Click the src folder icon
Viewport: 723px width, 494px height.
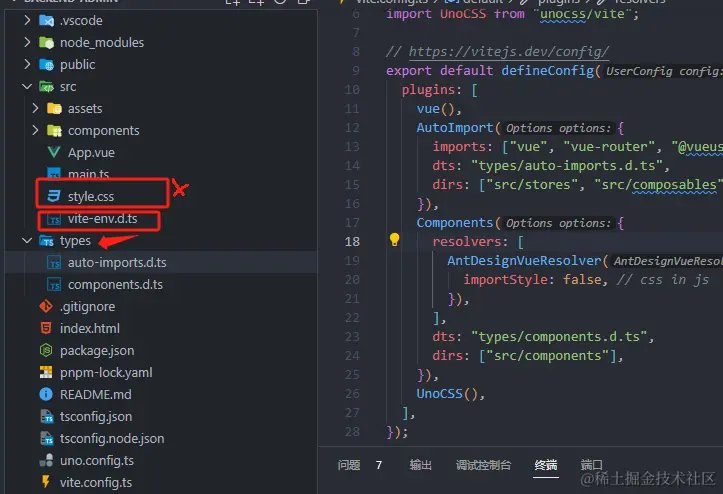(47, 87)
